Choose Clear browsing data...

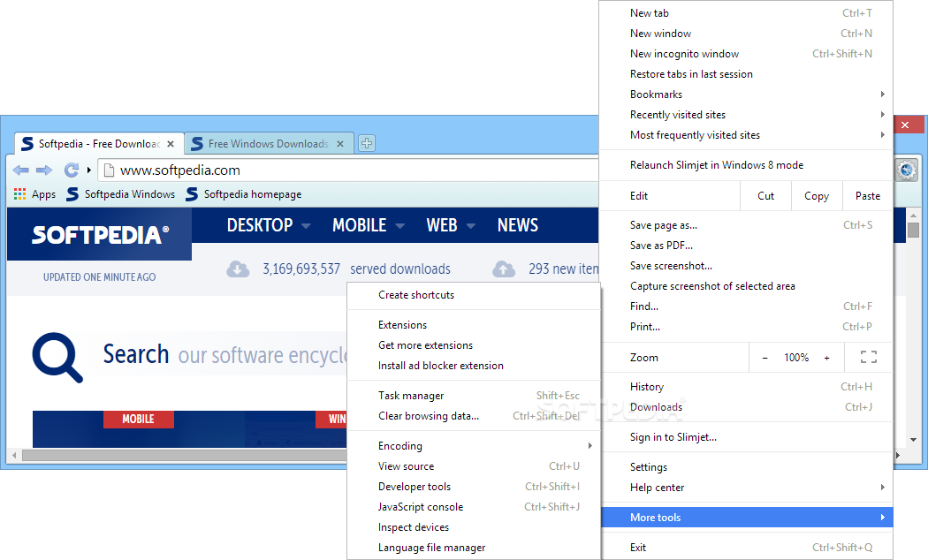pyautogui.click(x=474, y=416)
